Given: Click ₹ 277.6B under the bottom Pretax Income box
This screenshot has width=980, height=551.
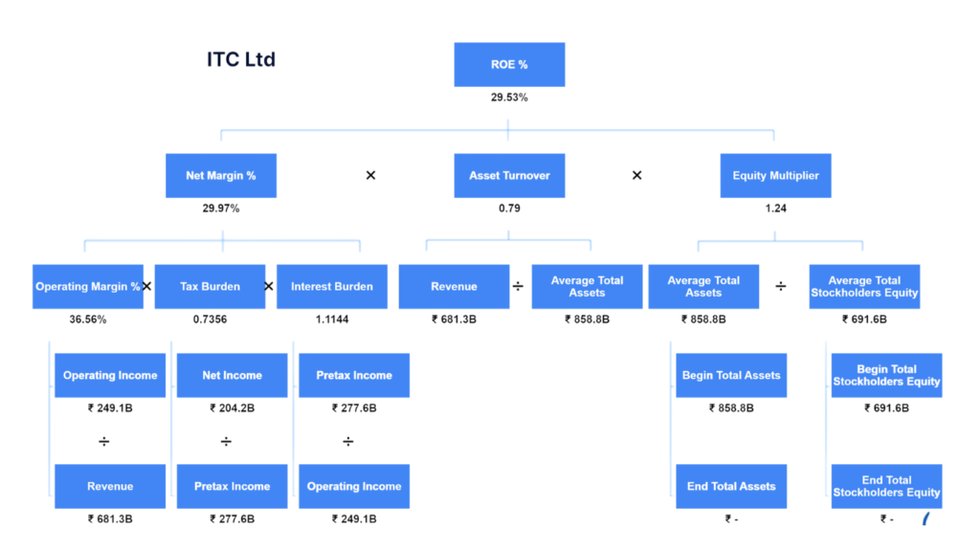Looking at the screenshot, I should [232, 519].
